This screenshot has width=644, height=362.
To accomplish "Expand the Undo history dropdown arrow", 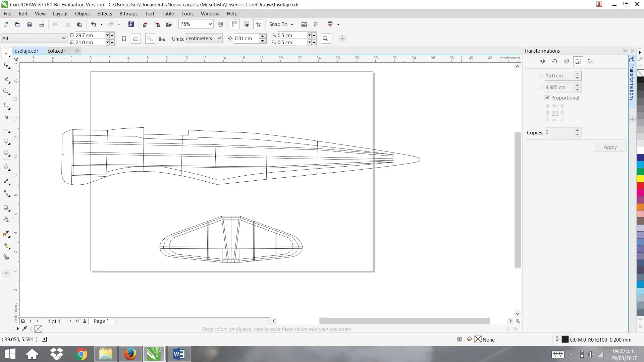I will (x=101, y=24).
